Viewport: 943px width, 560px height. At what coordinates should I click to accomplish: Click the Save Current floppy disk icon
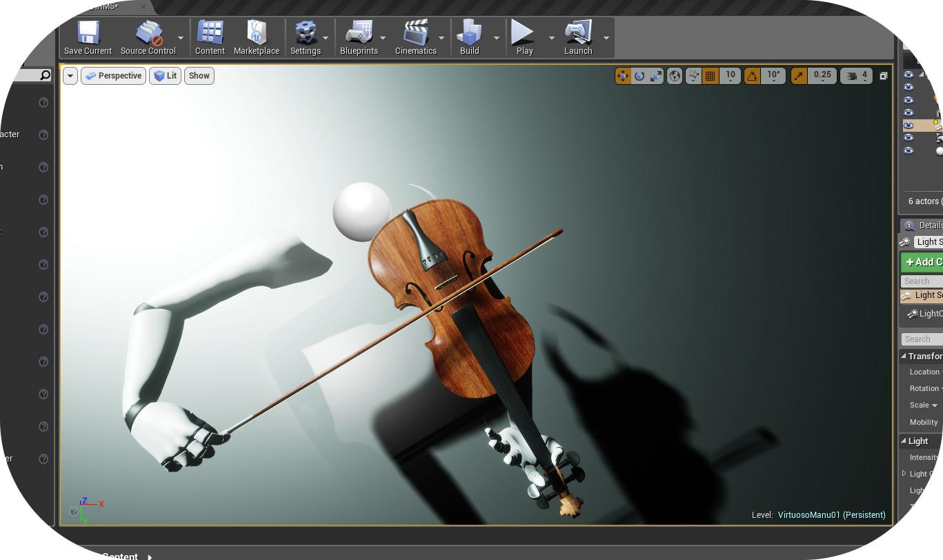coord(88,33)
